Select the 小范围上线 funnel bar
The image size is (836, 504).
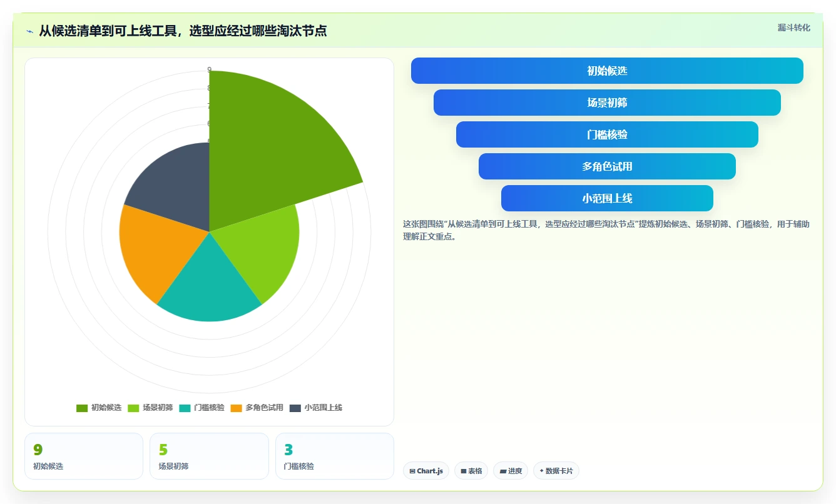pyautogui.click(x=607, y=198)
